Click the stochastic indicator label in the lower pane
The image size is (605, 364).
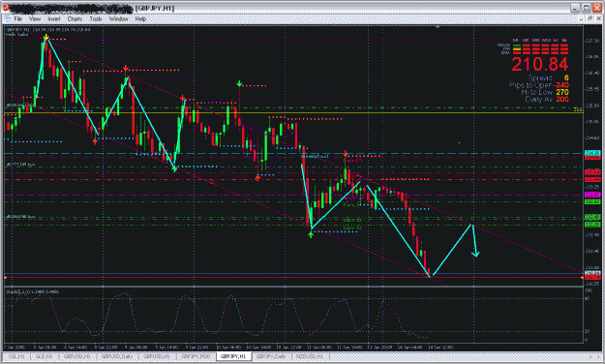(x=32, y=291)
